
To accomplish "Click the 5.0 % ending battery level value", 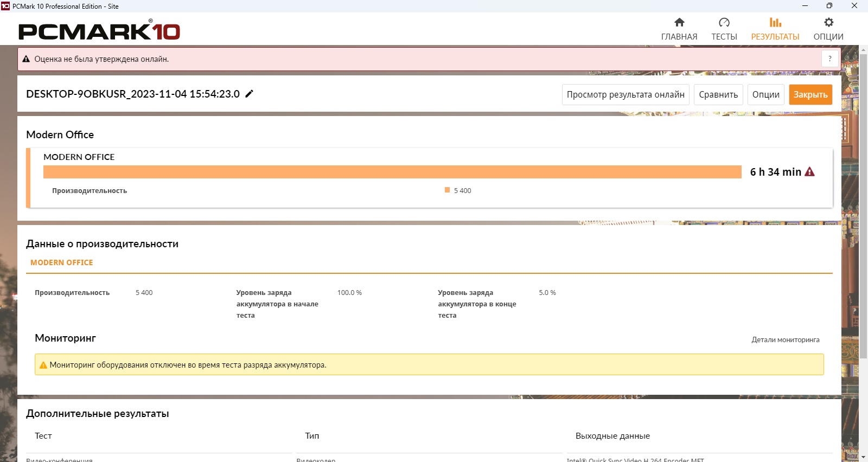I will (x=547, y=293).
